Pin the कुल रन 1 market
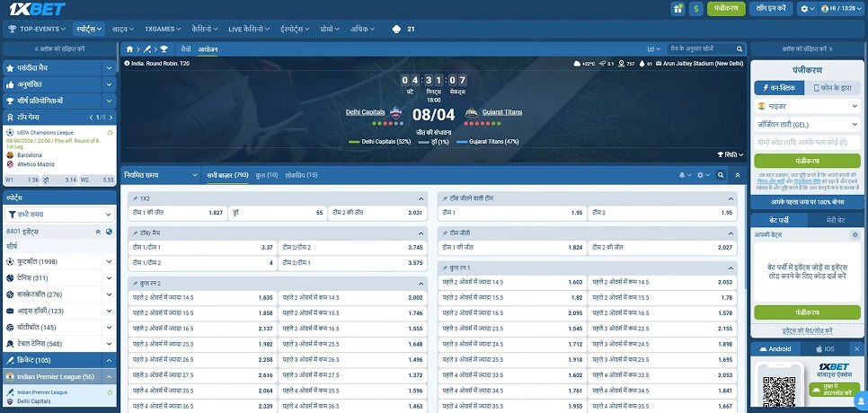The width and height of the screenshot is (868, 413). 445,268
